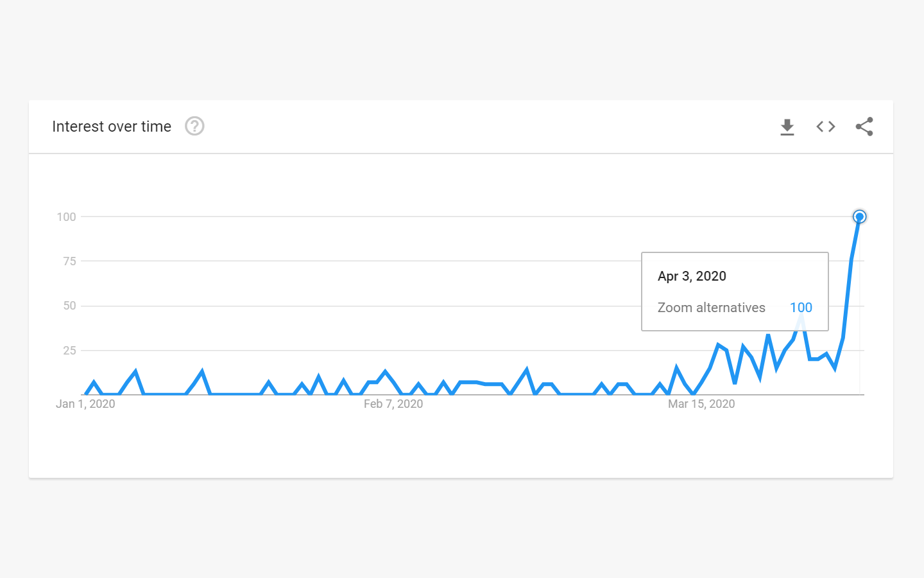Viewport: 924px width, 578px height.
Task: Click the Apr 3, 2020 tooltip date
Action: (x=692, y=276)
